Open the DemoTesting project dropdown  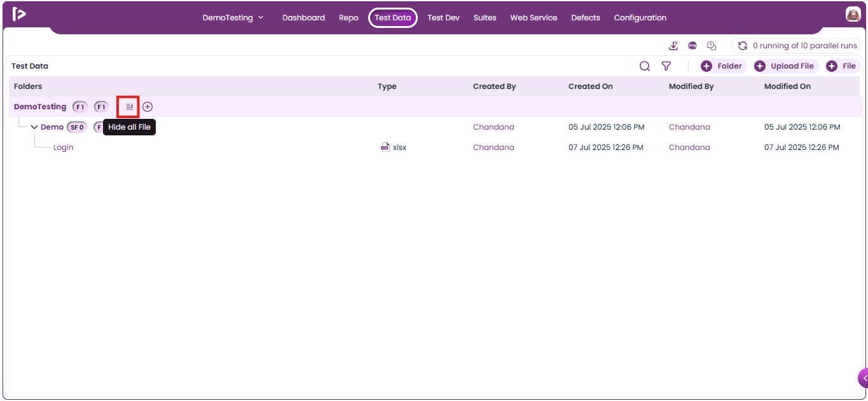pos(233,18)
